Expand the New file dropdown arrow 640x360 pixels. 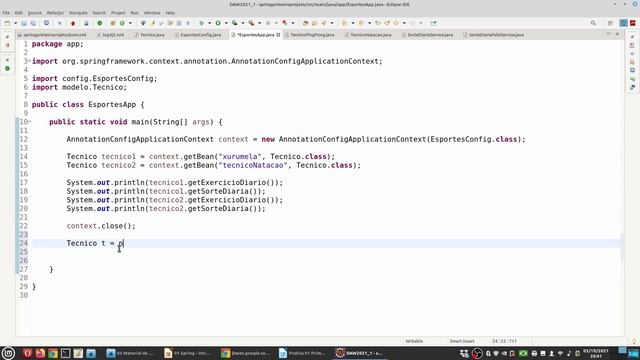click(16, 23)
